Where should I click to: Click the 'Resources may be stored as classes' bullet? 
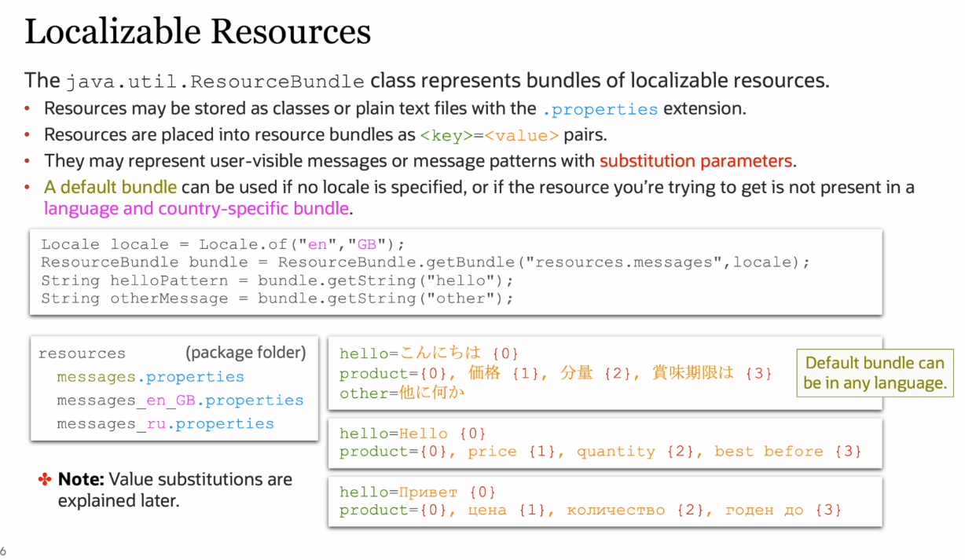pyautogui.click(x=395, y=109)
